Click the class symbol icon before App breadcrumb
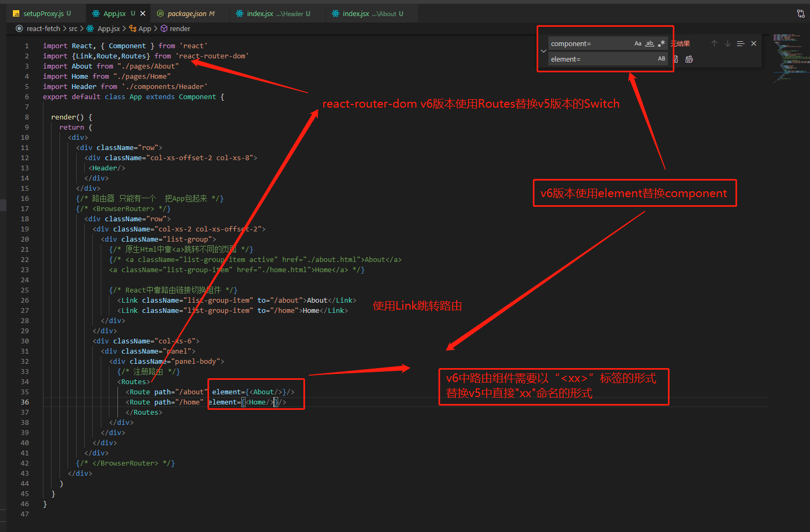810x532 pixels. (132, 28)
